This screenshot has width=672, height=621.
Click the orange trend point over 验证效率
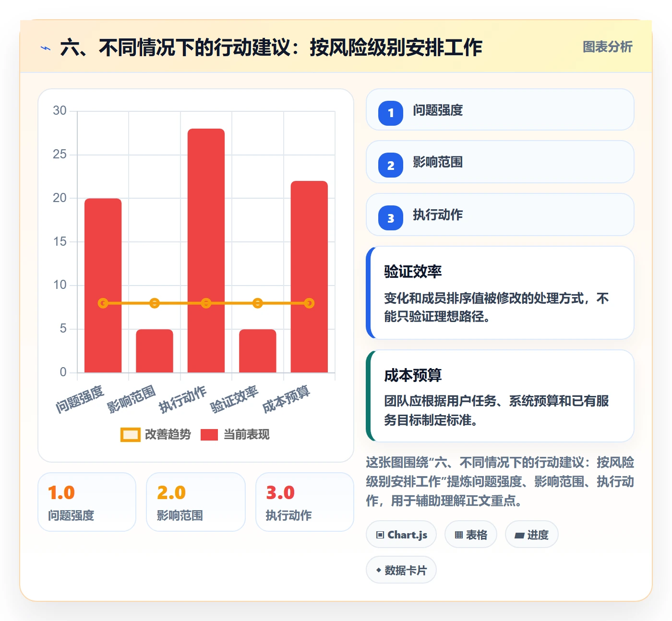pos(258,303)
